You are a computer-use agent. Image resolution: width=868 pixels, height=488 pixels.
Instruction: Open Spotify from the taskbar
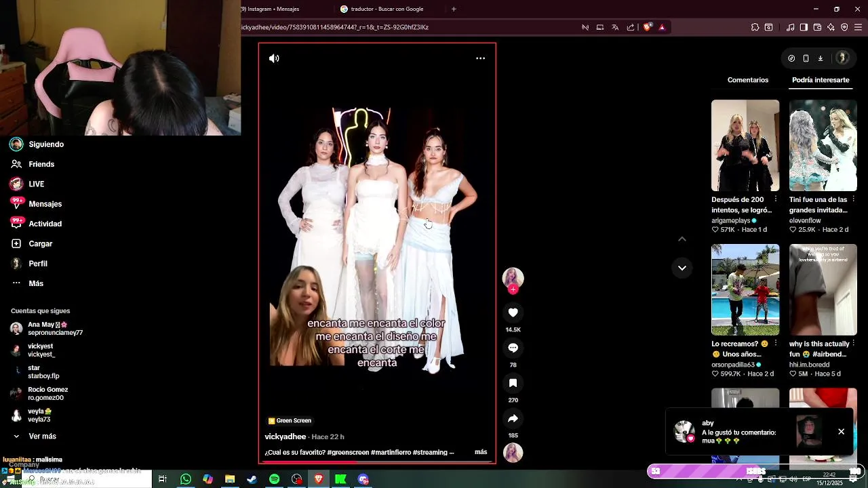pyautogui.click(x=274, y=479)
